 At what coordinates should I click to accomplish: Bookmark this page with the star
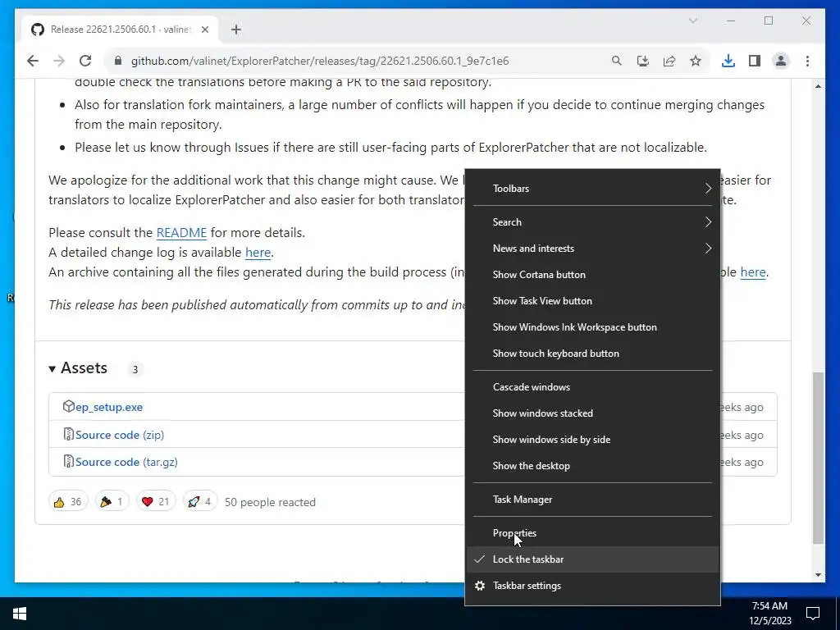[x=696, y=61]
